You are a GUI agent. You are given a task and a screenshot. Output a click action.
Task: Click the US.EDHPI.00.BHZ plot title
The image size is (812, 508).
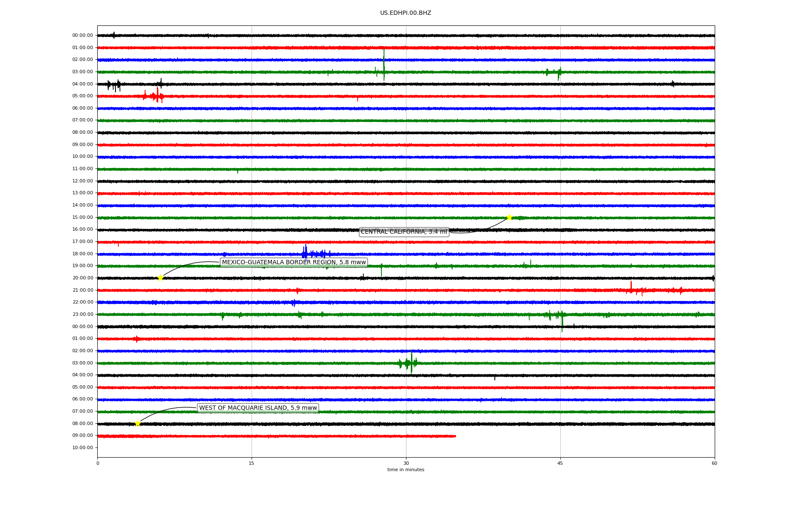[x=405, y=13]
